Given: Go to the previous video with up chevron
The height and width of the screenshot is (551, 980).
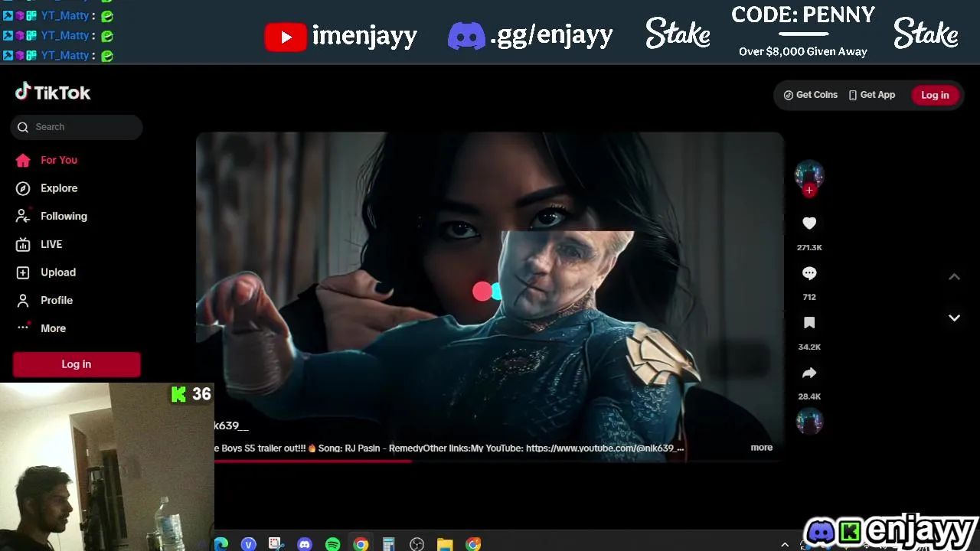Looking at the screenshot, I should pos(954,277).
